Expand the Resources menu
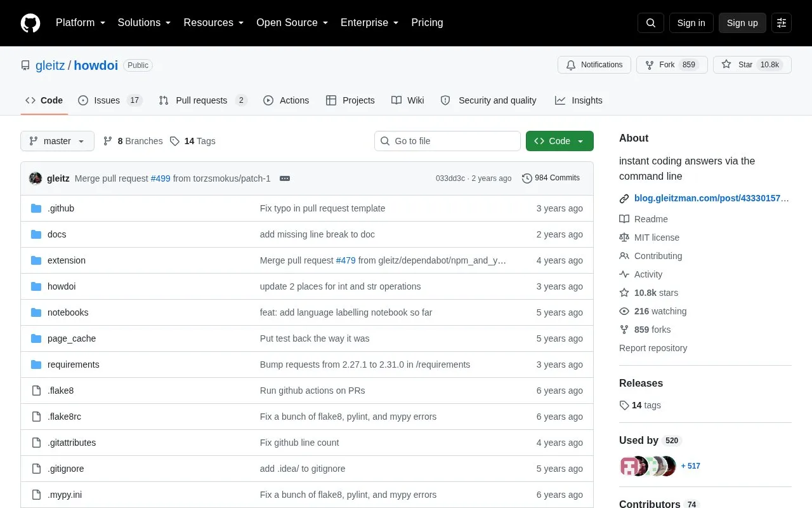Screen dimensions: 812x508 click(214, 23)
